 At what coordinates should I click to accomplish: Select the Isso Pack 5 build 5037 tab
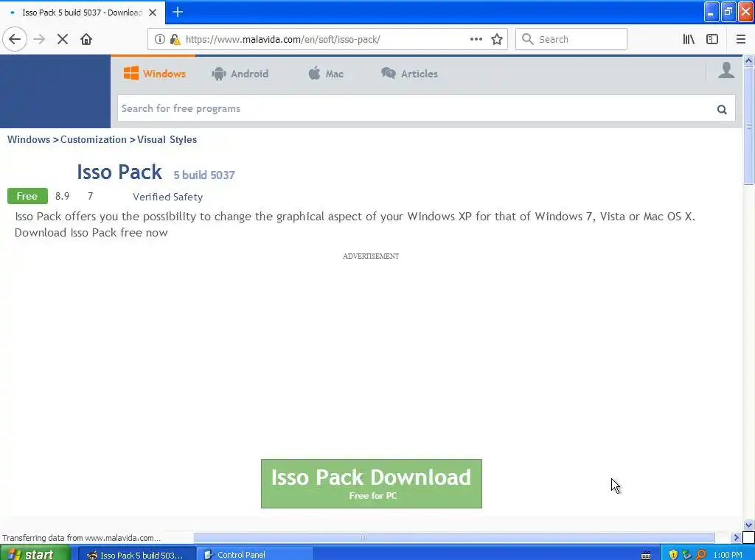tap(83, 13)
